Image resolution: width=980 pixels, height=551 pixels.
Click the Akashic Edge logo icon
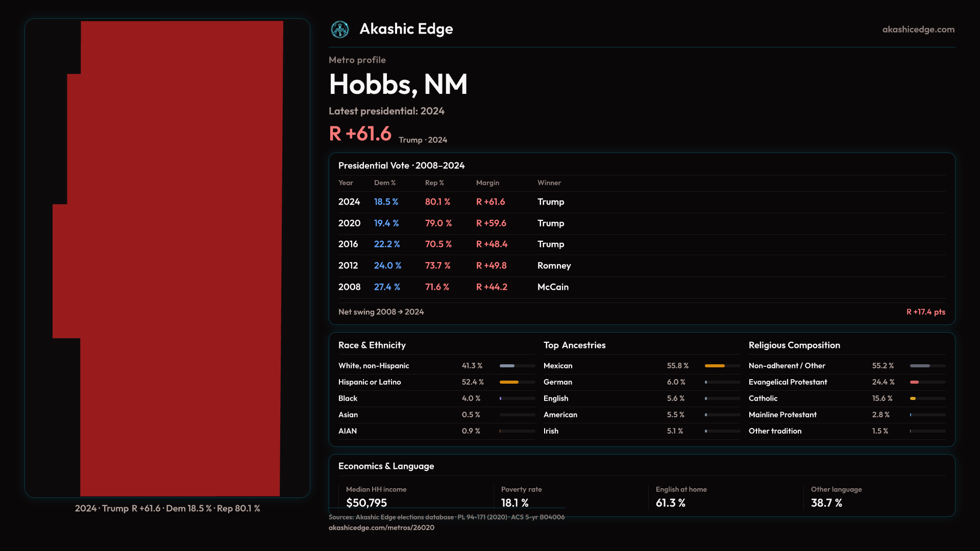pos(339,30)
